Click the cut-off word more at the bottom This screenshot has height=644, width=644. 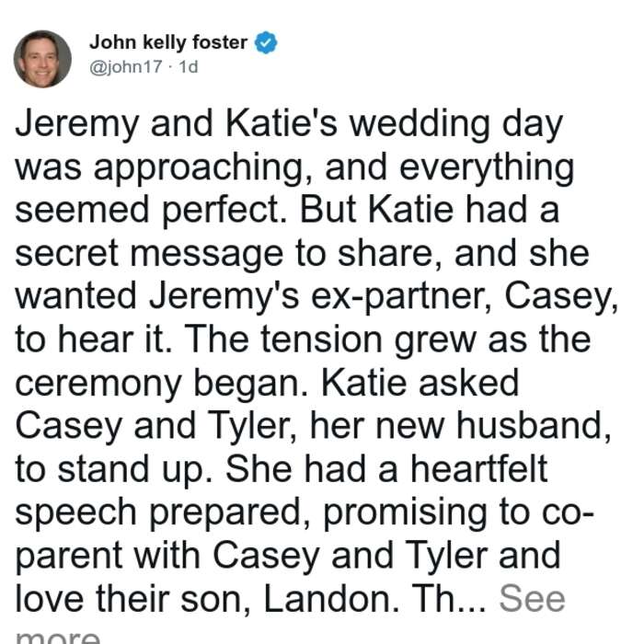[57, 637]
